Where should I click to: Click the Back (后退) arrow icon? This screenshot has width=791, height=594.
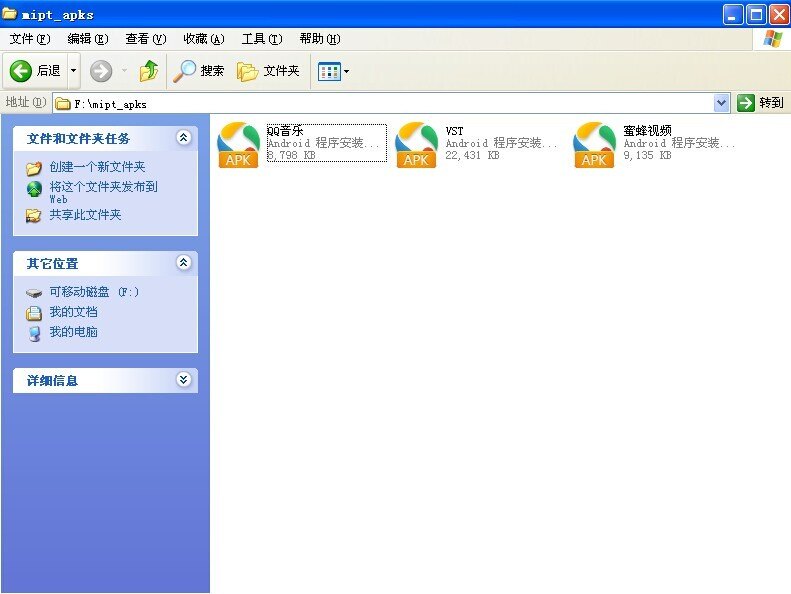click(22, 71)
